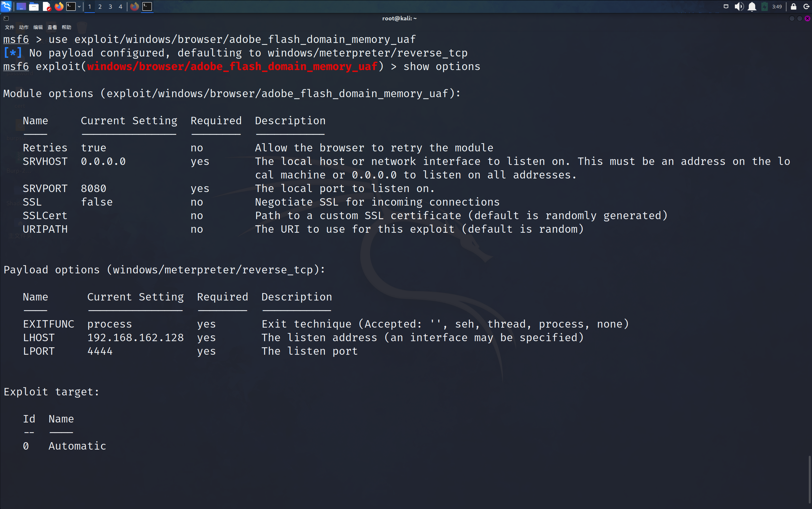Switch to workspace 2

100,6
